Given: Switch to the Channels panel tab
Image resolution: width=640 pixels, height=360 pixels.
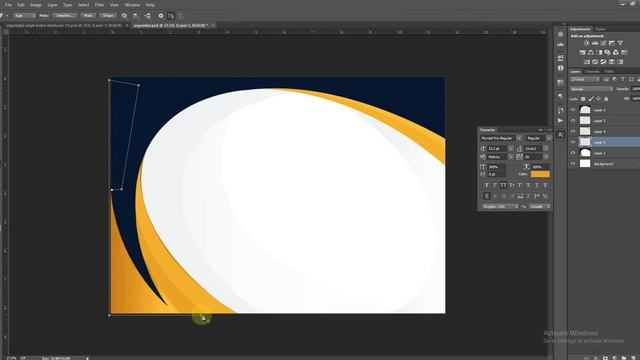Looking at the screenshot, I should pyautogui.click(x=592, y=71).
